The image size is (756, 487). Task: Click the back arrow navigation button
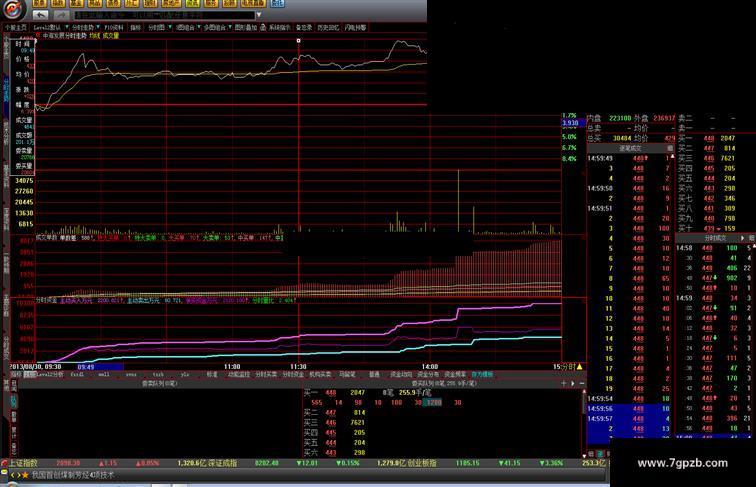tap(40, 15)
